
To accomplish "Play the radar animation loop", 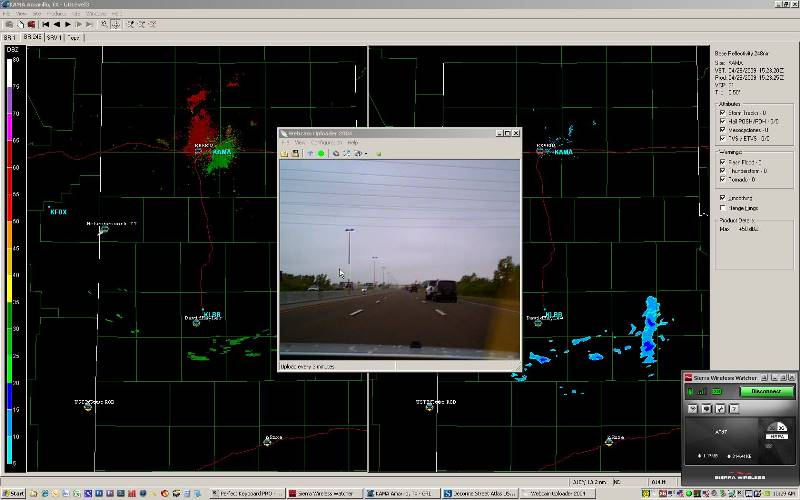I will pos(67,24).
